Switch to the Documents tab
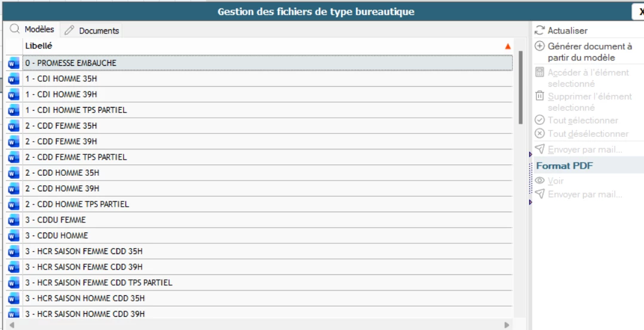Screen dimensions: 644x330 tap(93, 30)
